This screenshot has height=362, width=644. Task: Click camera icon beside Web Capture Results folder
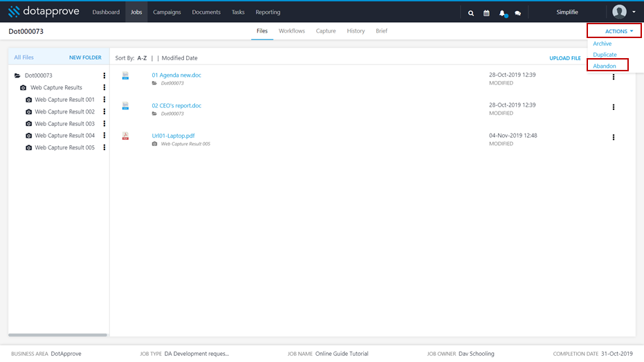[x=23, y=87]
